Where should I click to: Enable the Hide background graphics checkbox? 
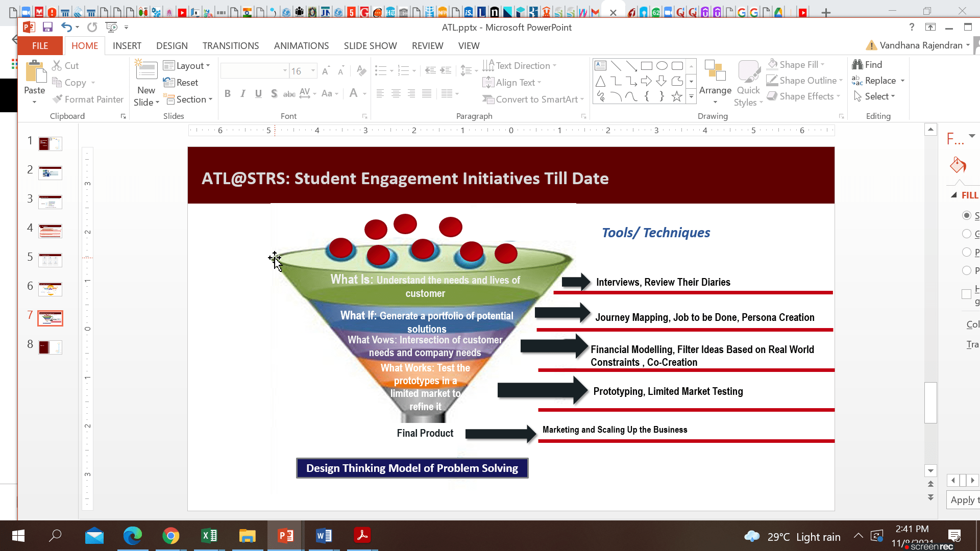(x=965, y=294)
